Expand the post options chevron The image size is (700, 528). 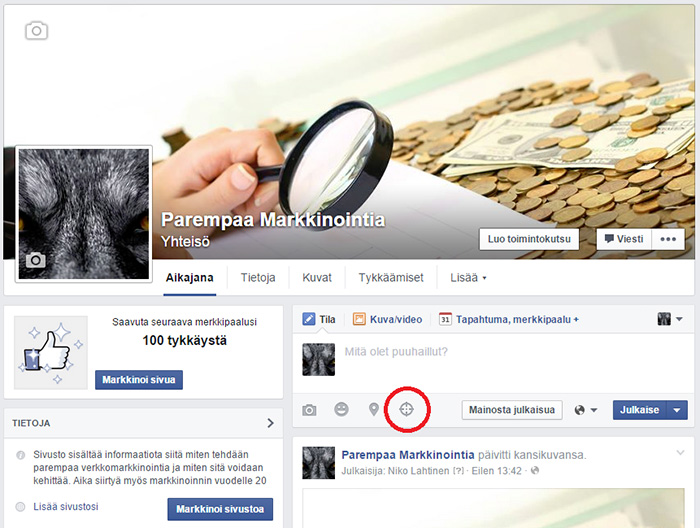click(680, 453)
